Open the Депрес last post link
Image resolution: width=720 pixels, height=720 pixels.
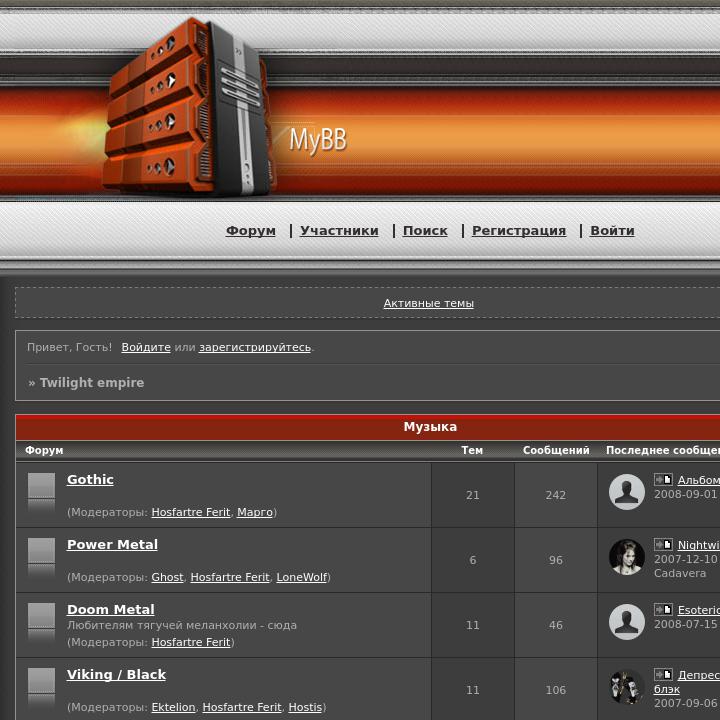(x=698, y=675)
